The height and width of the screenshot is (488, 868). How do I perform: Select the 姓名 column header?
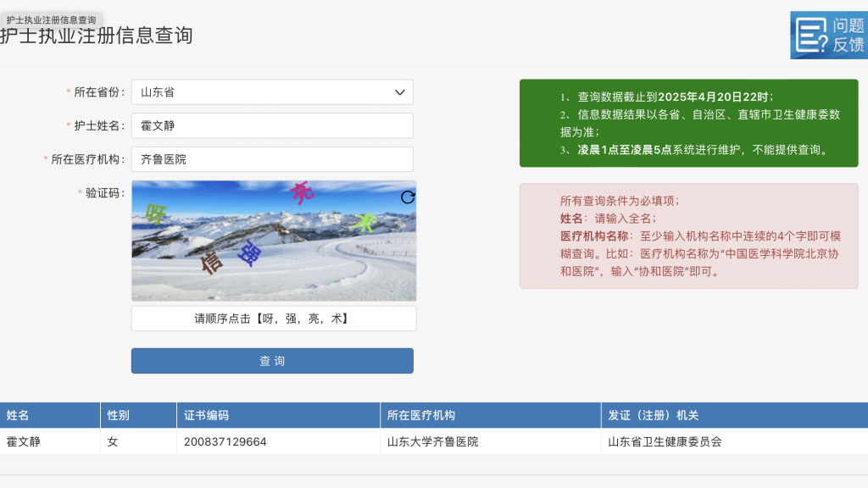49,415
